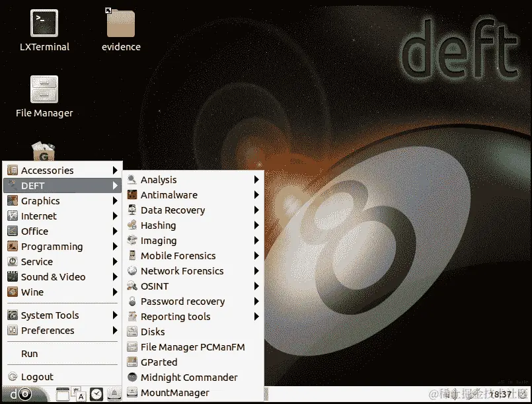Click the Data Recovery icon in submenu
Screen dimensions: 532x404
pyautogui.click(x=132, y=210)
